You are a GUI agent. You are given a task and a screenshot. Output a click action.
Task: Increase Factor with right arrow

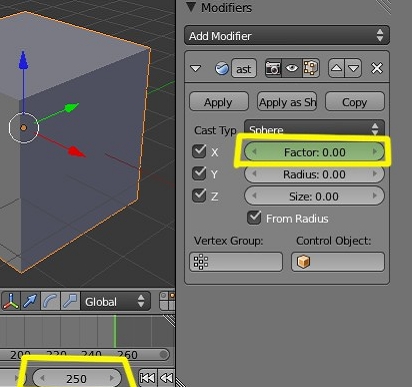point(375,152)
